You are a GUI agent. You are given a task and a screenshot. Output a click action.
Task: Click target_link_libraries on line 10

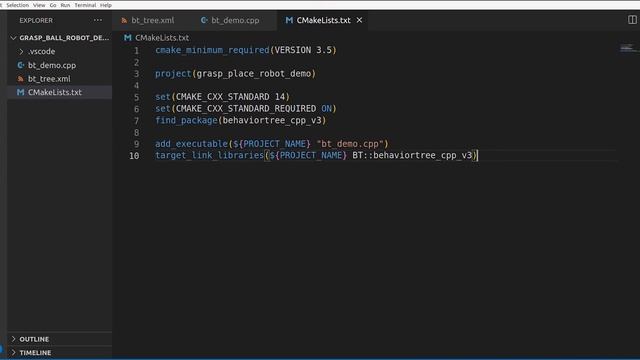209,156
